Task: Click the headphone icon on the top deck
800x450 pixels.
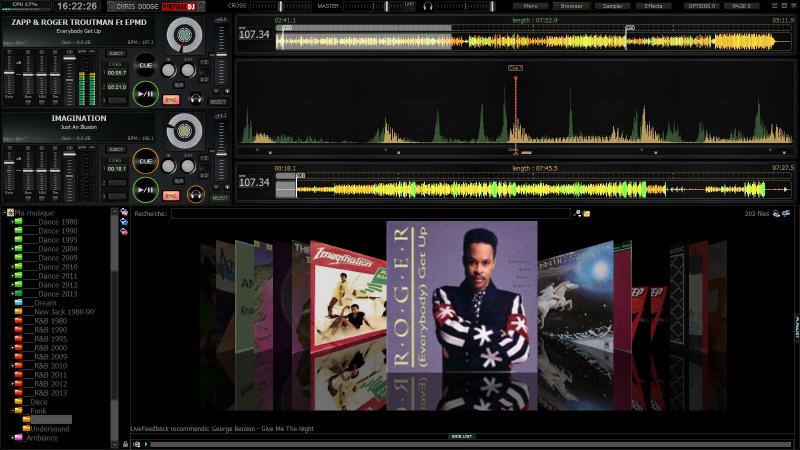Action: (194, 99)
